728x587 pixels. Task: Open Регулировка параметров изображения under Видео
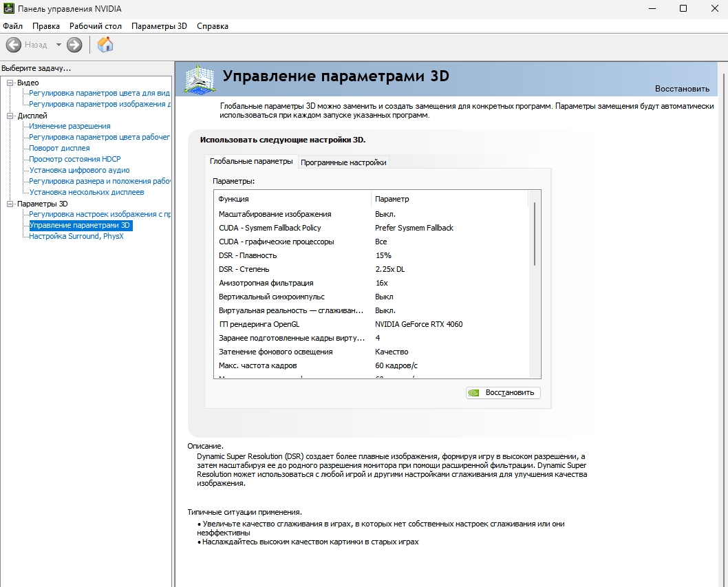(99, 105)
